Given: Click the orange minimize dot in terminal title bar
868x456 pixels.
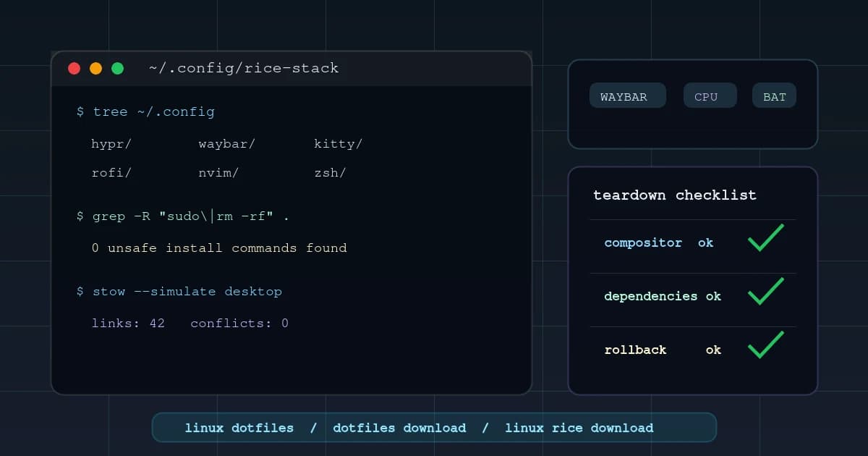Looking at the screenshot, I should click(x=95, y=69).
